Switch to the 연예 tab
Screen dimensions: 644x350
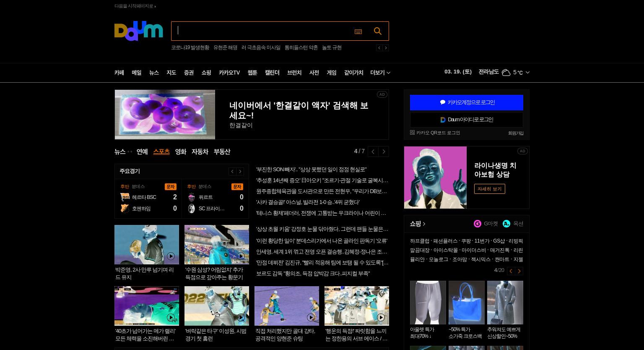[x=142, y=151]
